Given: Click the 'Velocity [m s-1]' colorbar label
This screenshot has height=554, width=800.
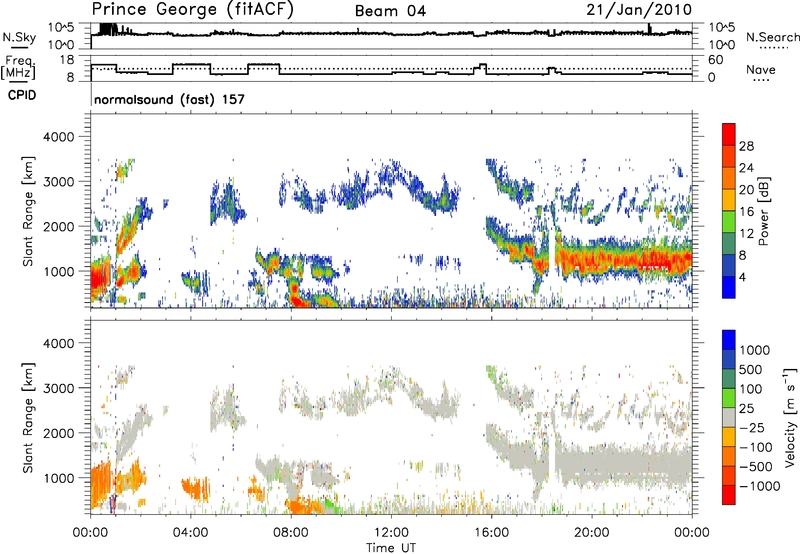Looking at the screenshot, I should coord(790,417).
